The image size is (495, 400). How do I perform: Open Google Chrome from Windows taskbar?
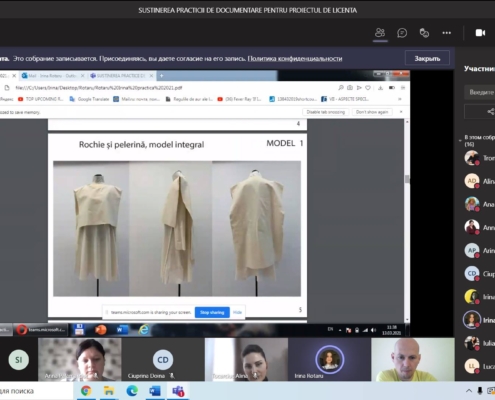tap(86, 391)
